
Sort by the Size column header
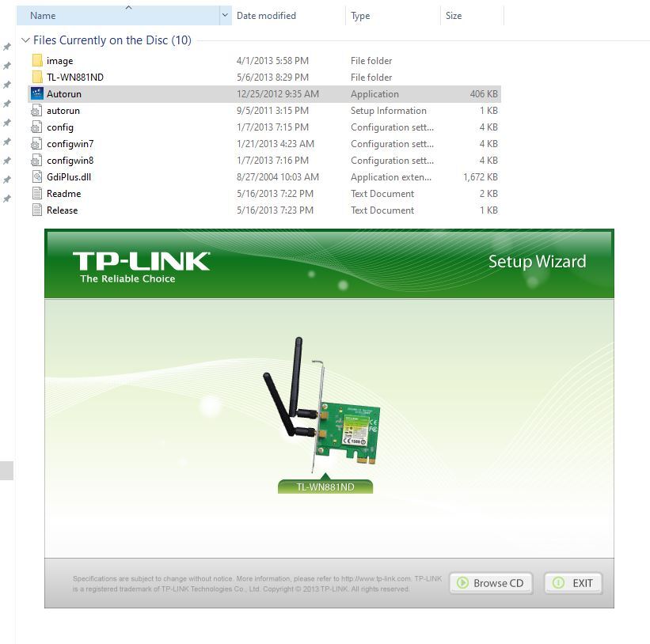click(x=472, y=15)
